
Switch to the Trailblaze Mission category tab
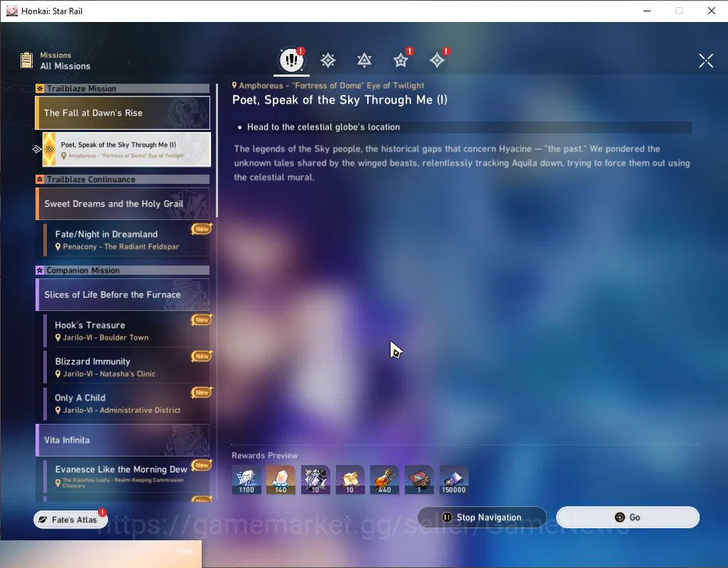(328, 60)
